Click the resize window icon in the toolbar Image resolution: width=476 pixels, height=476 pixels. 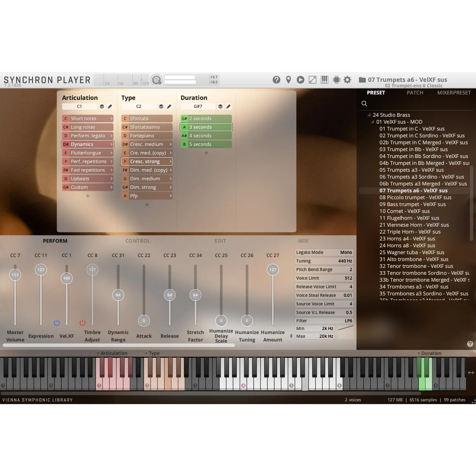[x=312, y=80]
